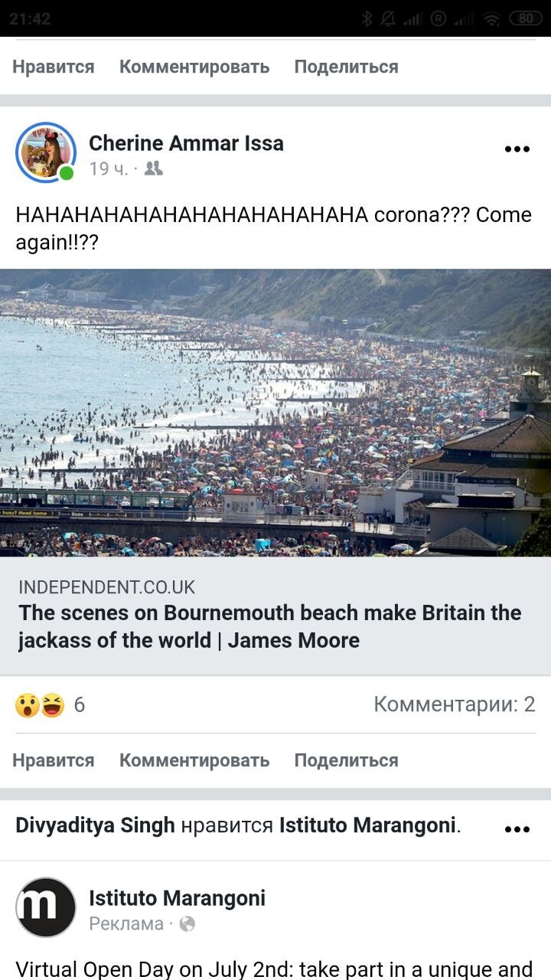
Task: Open Cherine Ammar Issa's profile picture
Action: click(46, 152)
